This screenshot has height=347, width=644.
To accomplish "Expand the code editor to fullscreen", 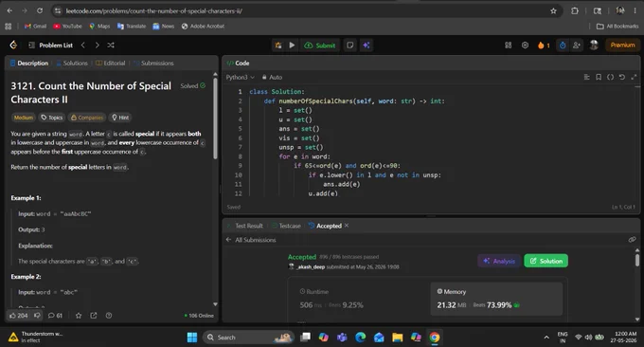I will click(634, 78).
